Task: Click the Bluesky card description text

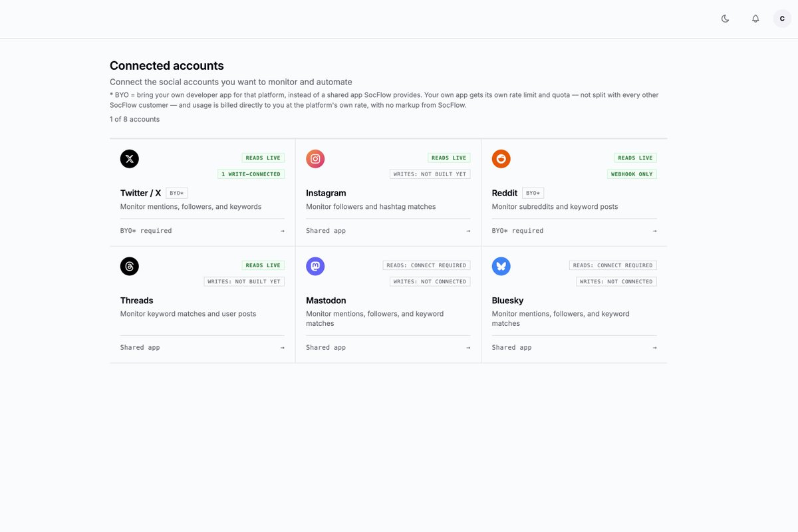Action: coord(561,319)
